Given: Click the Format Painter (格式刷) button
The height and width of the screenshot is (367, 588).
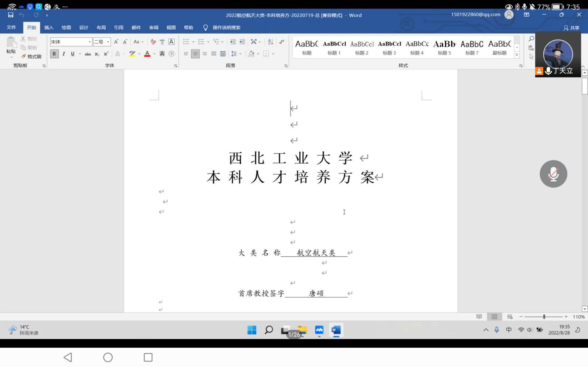Looking at the screenshot, I should point(31,56).
